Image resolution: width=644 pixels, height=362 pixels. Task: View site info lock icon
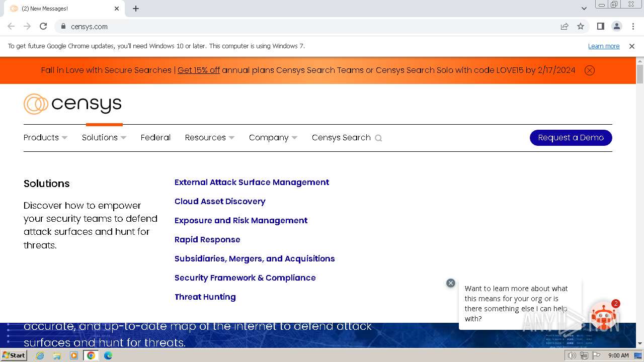click(x=63, y=26)
